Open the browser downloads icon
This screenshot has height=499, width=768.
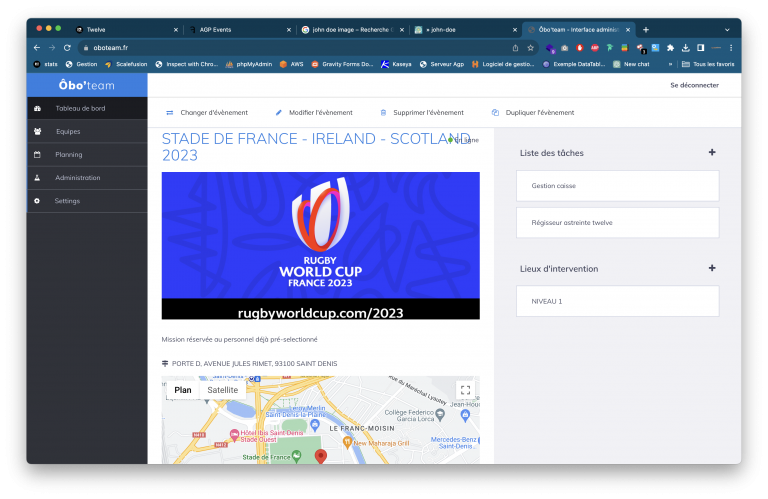[x=686, y=48]
